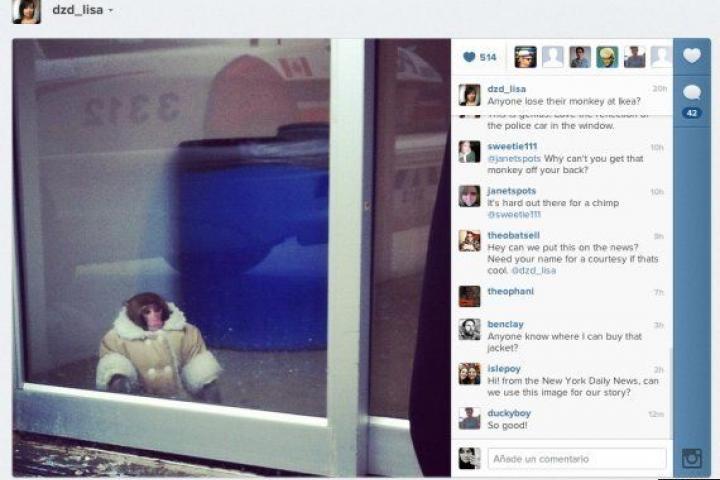This screenshot has width=720, height=480.
Task: Click the Instagram camera logo icon
Action: tap(692, 458)
